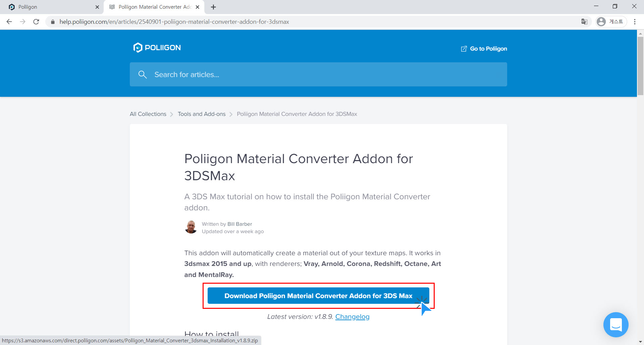Screen dimensions: 644x345
Task: Click the lock icon in address bar
Action: pos(53,22)
